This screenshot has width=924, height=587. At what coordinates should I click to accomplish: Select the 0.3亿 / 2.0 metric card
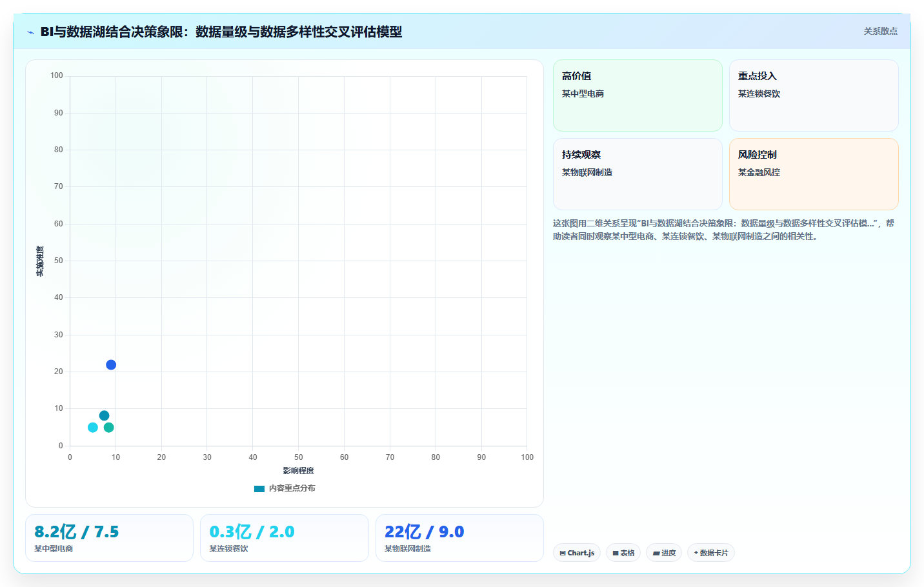coord(285,538)
